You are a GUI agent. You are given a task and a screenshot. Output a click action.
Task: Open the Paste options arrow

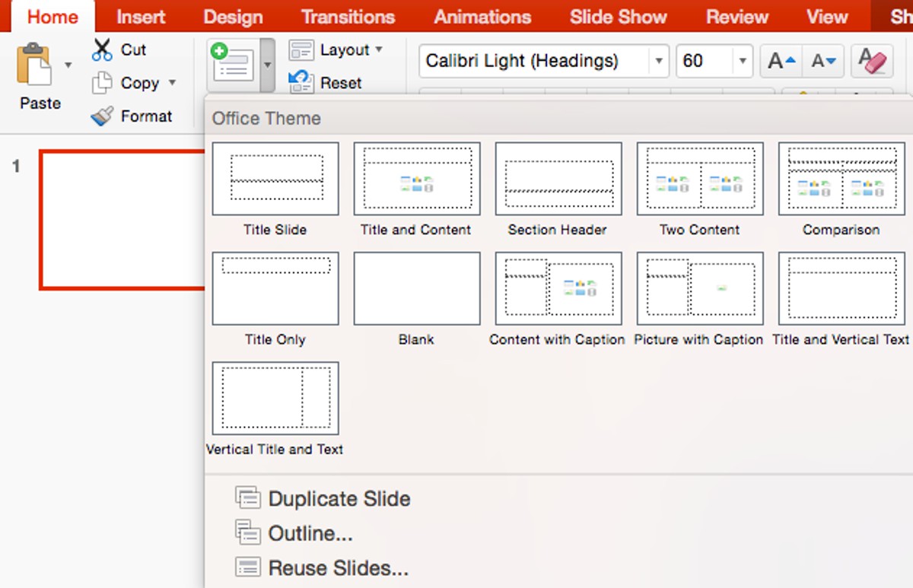68,65
